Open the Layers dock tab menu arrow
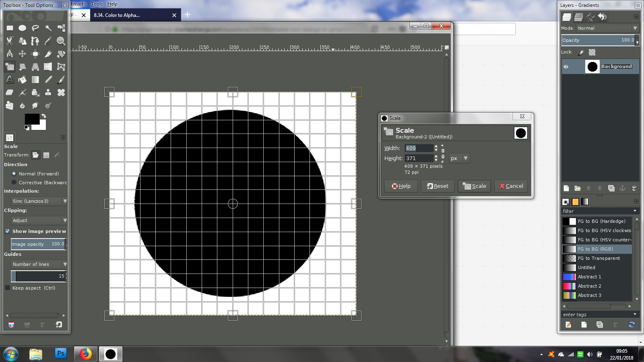The image size is (644, 362). [636, 17]
